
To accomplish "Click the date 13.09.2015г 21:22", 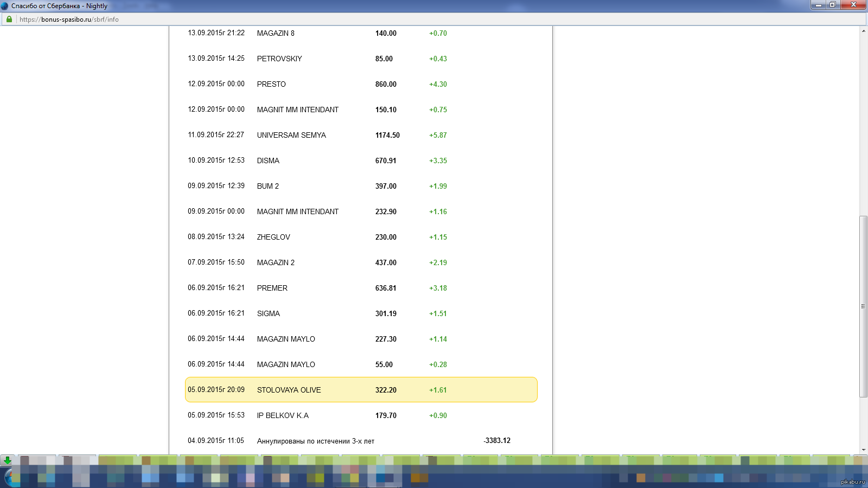I will [216, 33].
